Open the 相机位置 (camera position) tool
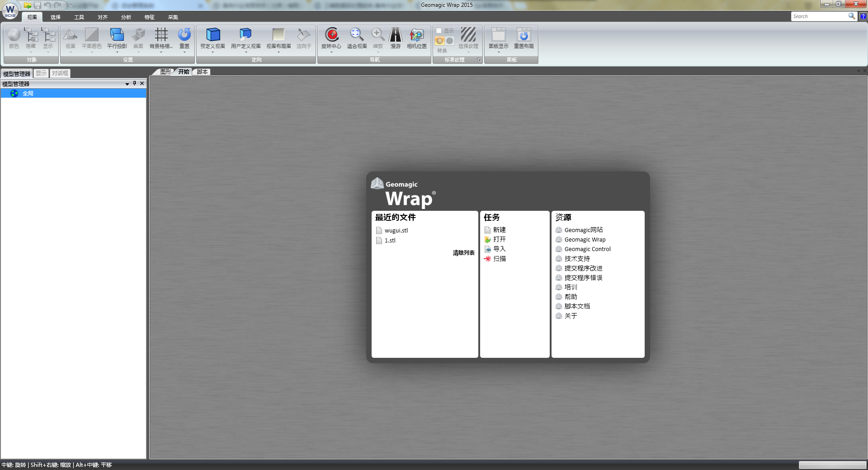Viewport: 868px width, 470px height. [x=416, y=35]
